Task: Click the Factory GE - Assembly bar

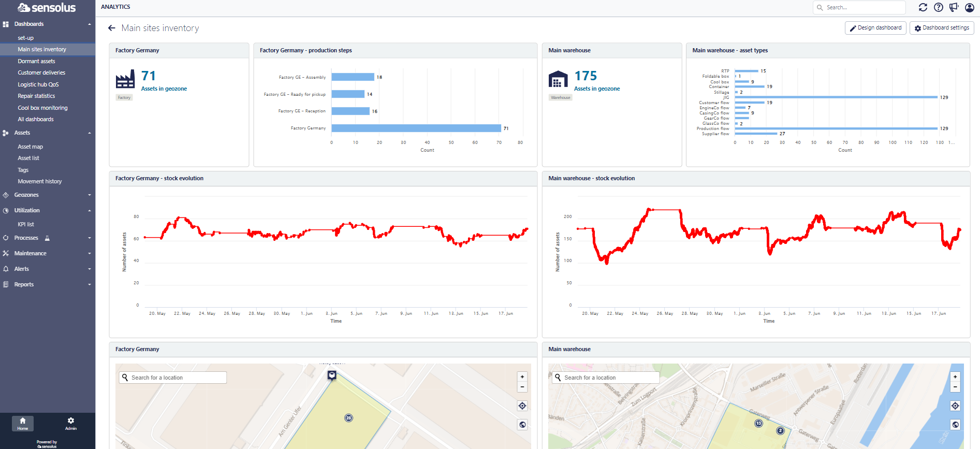Action: pos(353,77)
